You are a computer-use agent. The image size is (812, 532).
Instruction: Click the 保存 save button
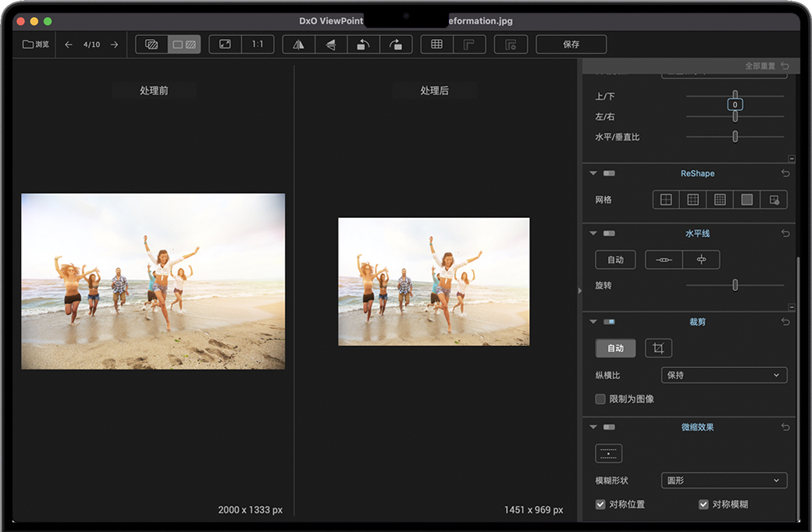(571, 45)
